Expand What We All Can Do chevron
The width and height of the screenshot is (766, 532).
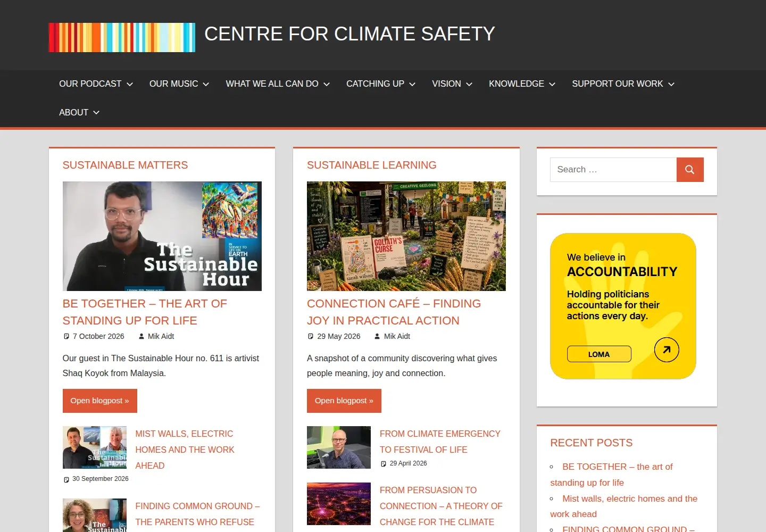[327, 84]
